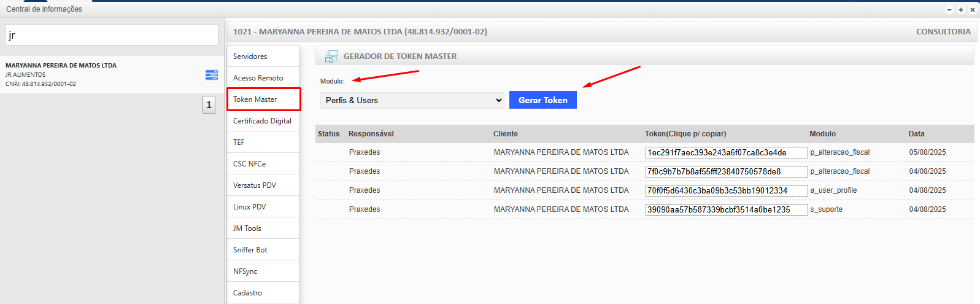Click the Gerador de Token Master header icon
Screen dimensions: 980x304
click(x=331, y=57)
